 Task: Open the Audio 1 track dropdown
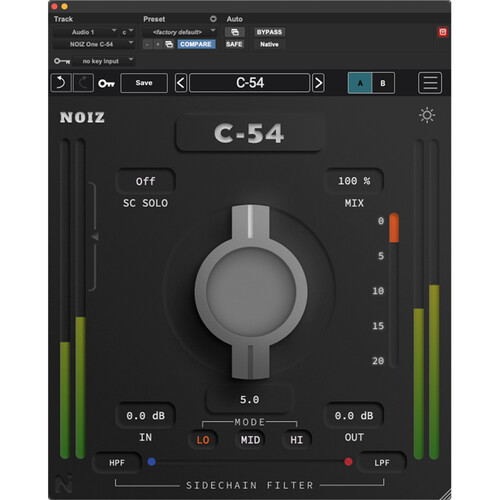point(85,32)
